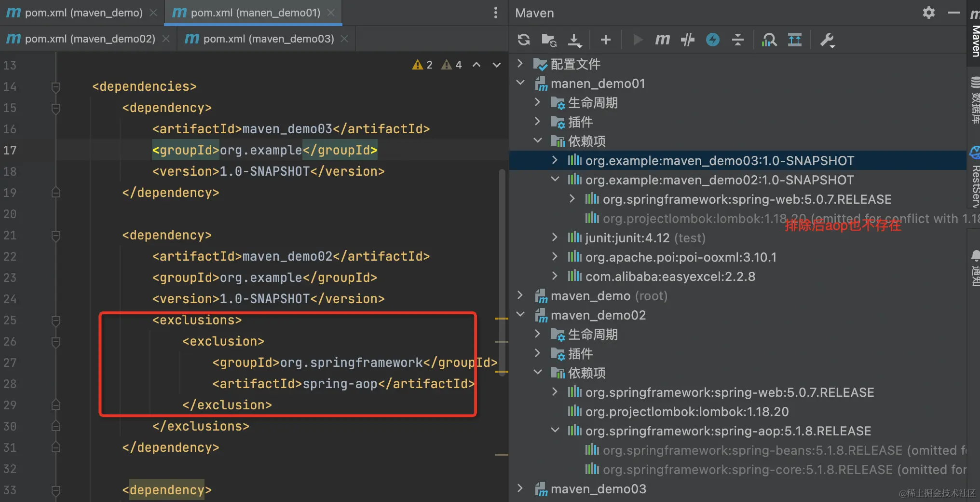Open editor tabs more-options menu
Screen dimensions: 980x502
tap(496, 13)
